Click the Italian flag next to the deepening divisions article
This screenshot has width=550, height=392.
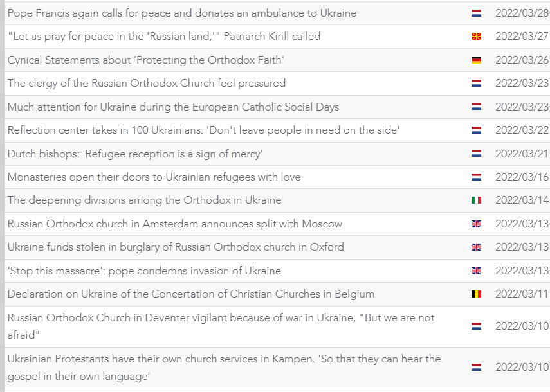(x=476, y=200)
